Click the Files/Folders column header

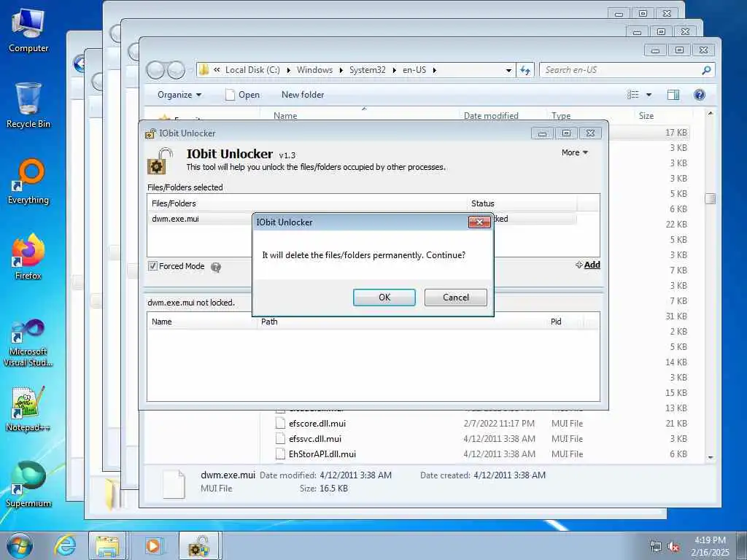[307, 203]
